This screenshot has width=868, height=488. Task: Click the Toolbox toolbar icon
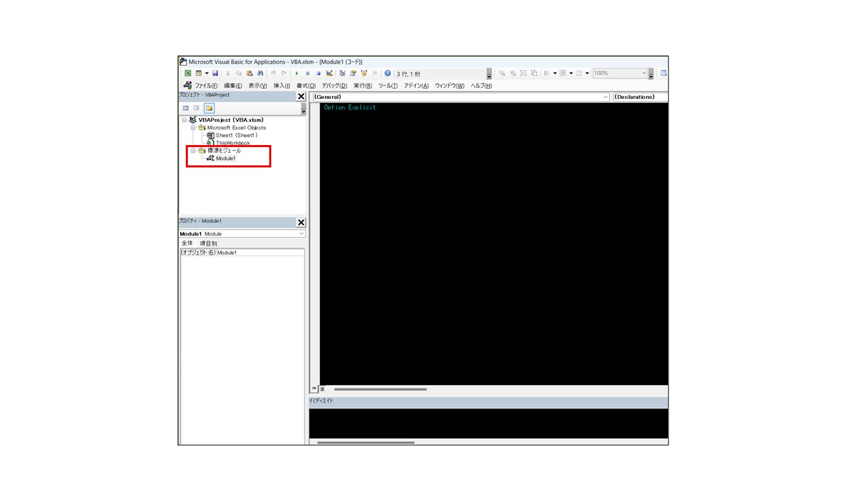[x=375, y=73]
